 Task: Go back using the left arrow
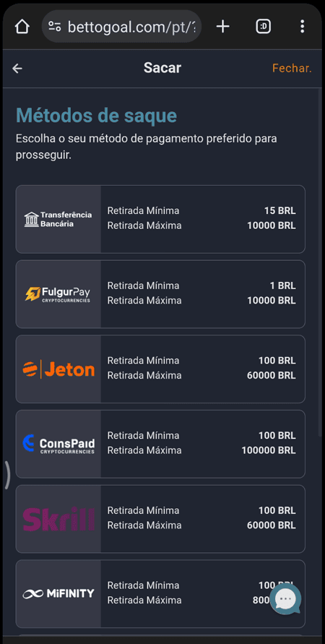[x=17, y=68]
